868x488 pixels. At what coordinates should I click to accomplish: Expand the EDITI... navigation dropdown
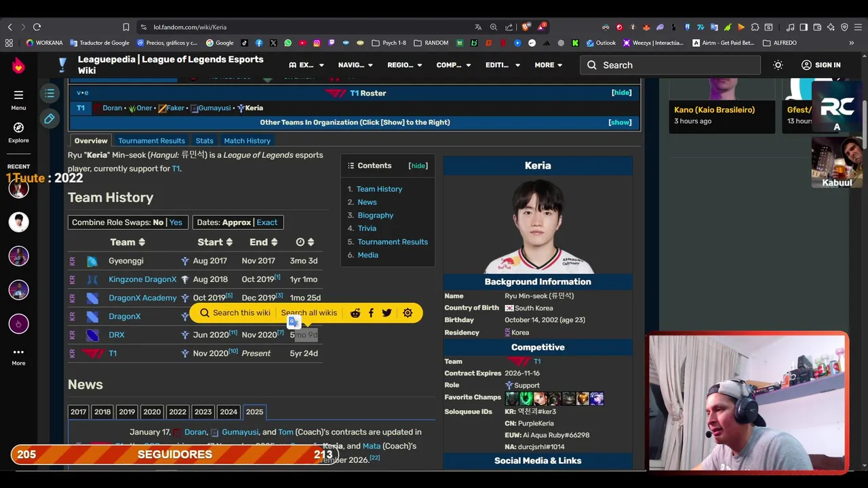(503, 65)
